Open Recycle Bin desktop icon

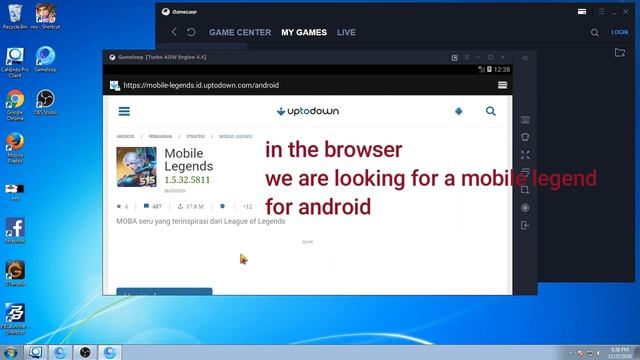click(x=15, y=16)
